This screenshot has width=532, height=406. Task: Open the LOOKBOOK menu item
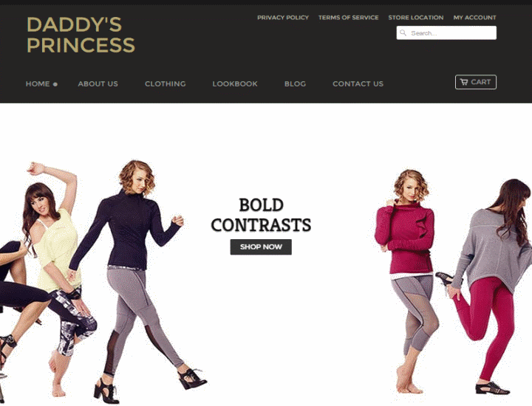(235, 83)
